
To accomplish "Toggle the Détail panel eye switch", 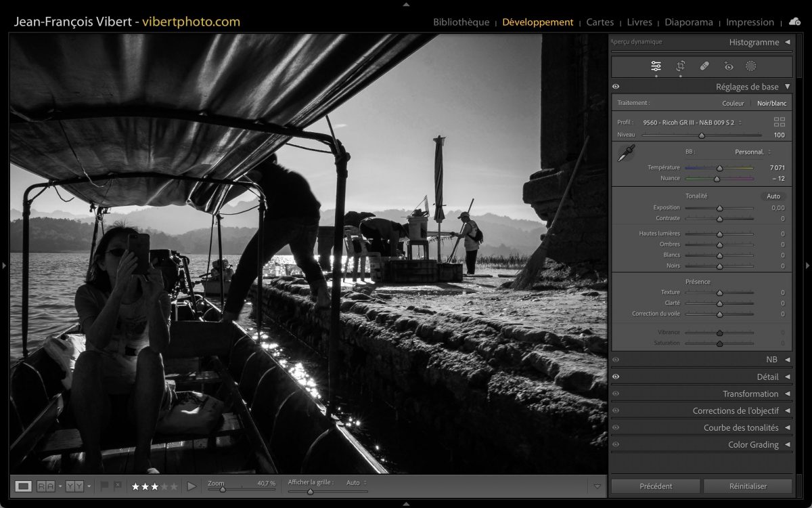I will [616, 377].
